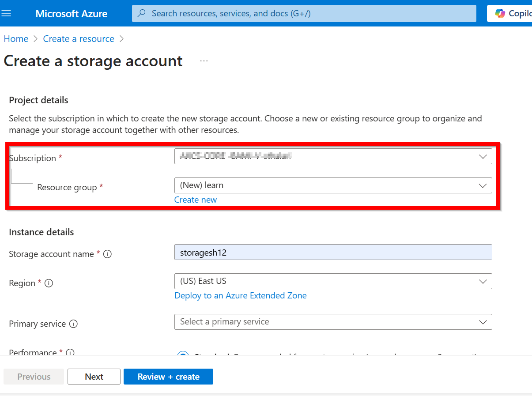Open the Select a primary service dropdown
Viewport: 532px width, 396px height.
pos(483,322)
